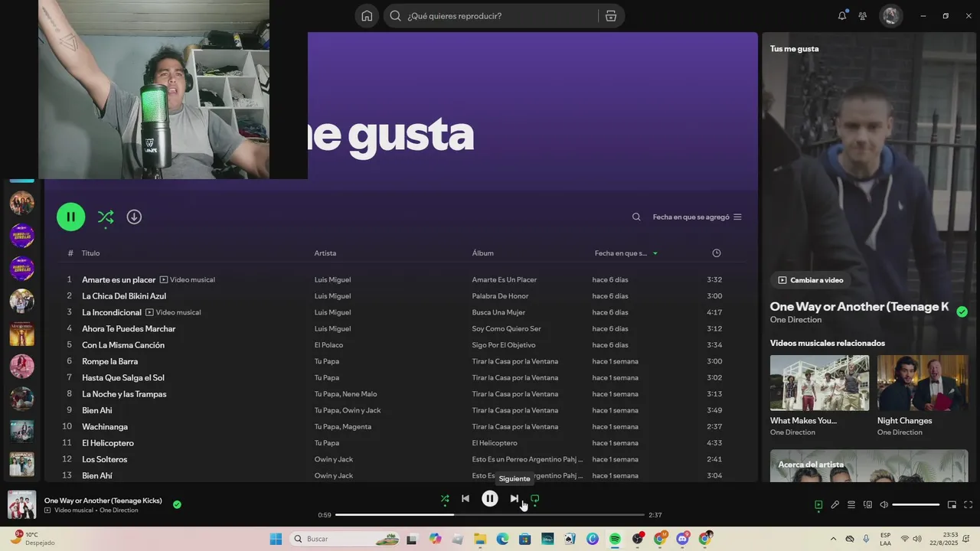Open the artist link 'Nene Malo' in row 8

pyautogui.click(x=360, y=394)
